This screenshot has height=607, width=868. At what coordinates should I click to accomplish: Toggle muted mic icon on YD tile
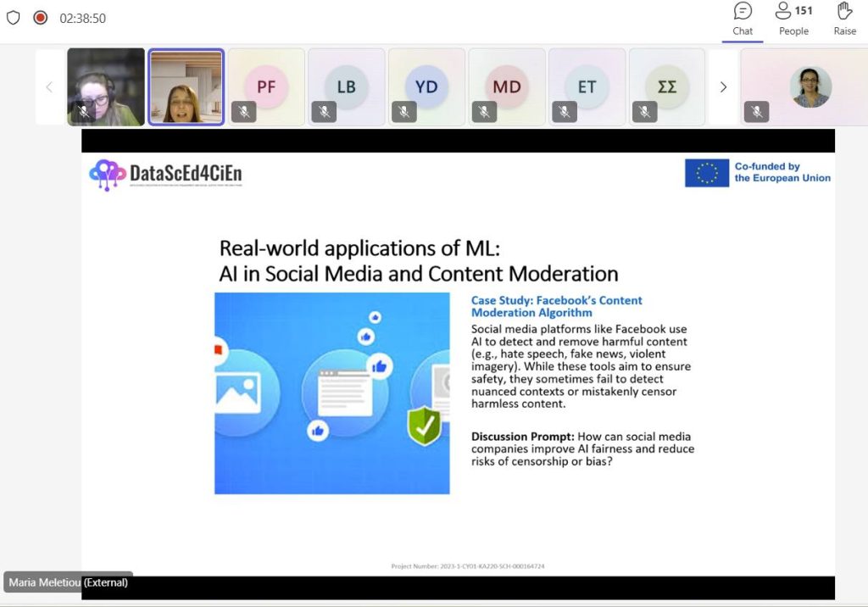click(x=404, y=112)
